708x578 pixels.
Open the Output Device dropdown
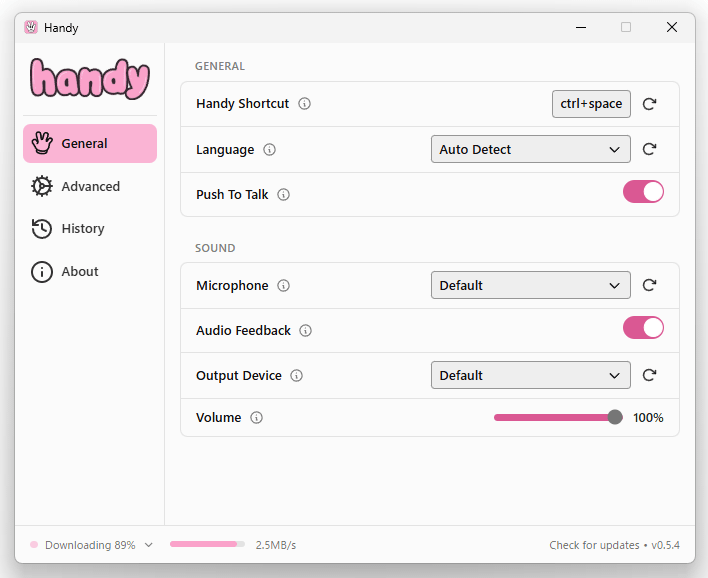(x=530, y=375)
